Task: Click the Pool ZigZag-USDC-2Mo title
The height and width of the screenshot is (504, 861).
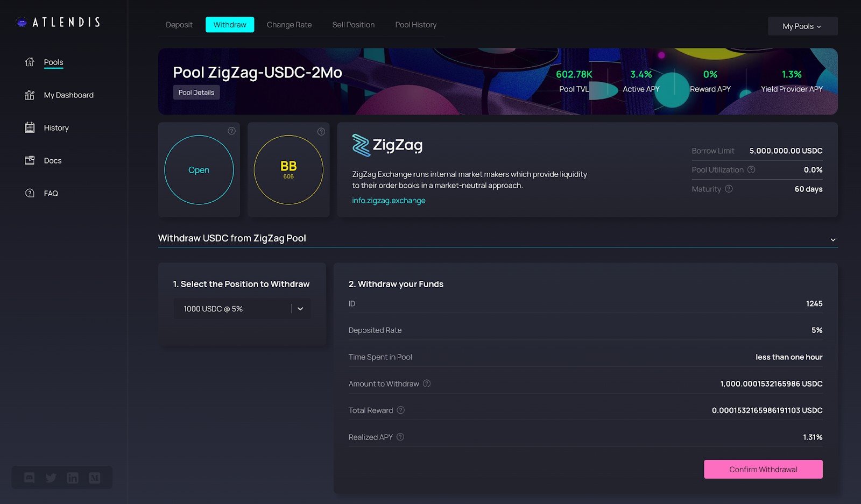Action: coord(257,73)
